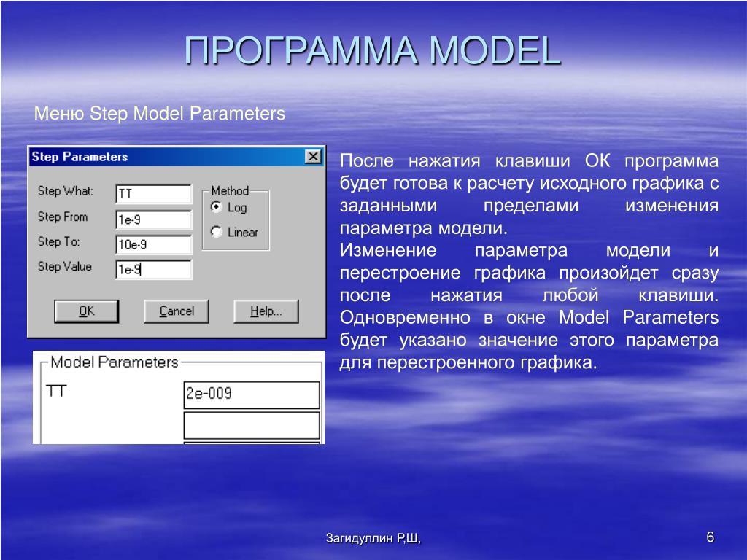This screenshot has height=560, width=747.
Task: Click the TT field showing 2e-009
Action: click(252, 394)
